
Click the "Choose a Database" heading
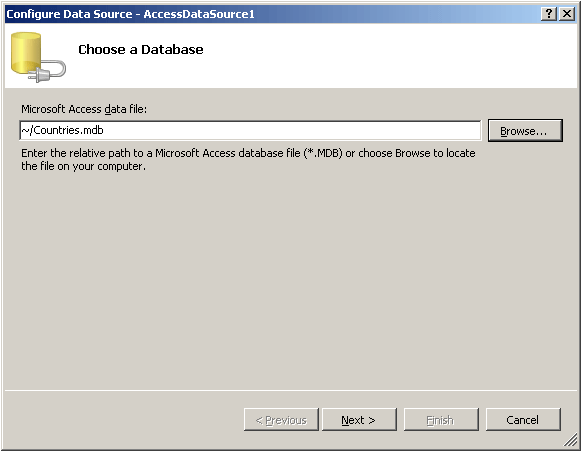pyautogui.click(x=141, y=49)
